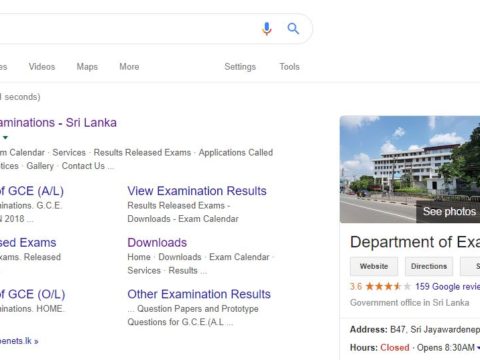Open View Examination Results link
The width and height of the screenshot is (480, 360).
pyautogui.click(x=197, y=191)
